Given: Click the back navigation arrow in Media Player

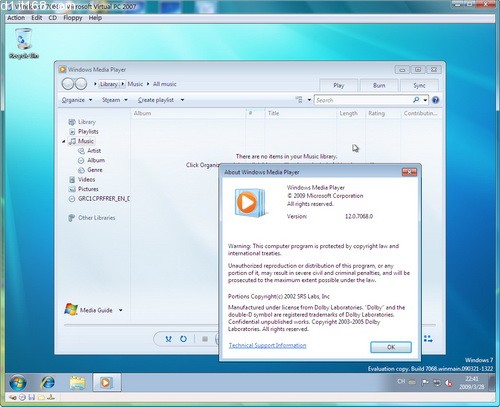Looking at the screenshot, I should (68, 84).
